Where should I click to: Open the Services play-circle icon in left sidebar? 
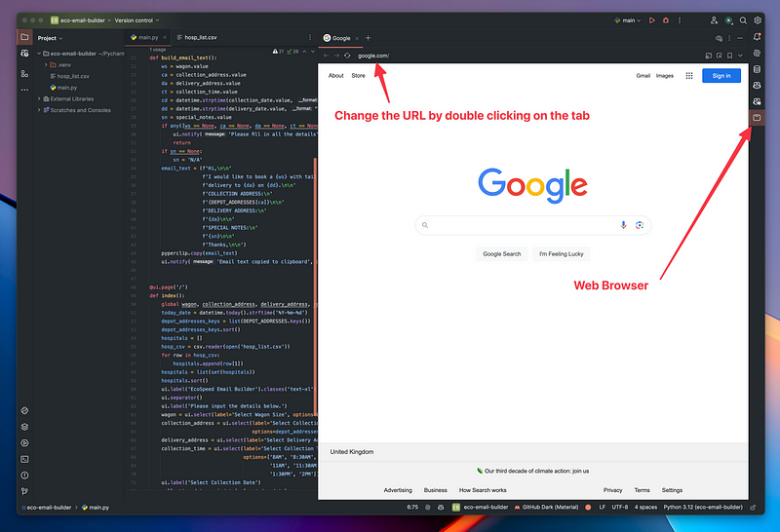[x=24, y=443]
